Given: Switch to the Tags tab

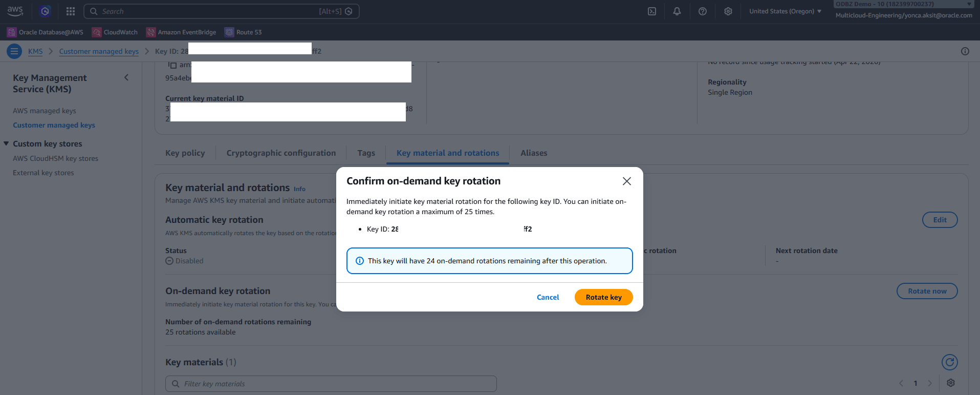Looking at the screenshot, I should pos(366,153).
